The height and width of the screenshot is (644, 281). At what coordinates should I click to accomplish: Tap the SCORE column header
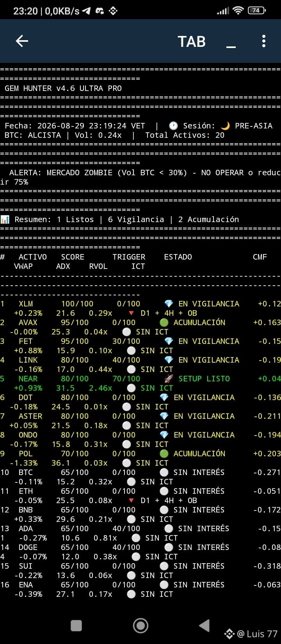point(73,257)
